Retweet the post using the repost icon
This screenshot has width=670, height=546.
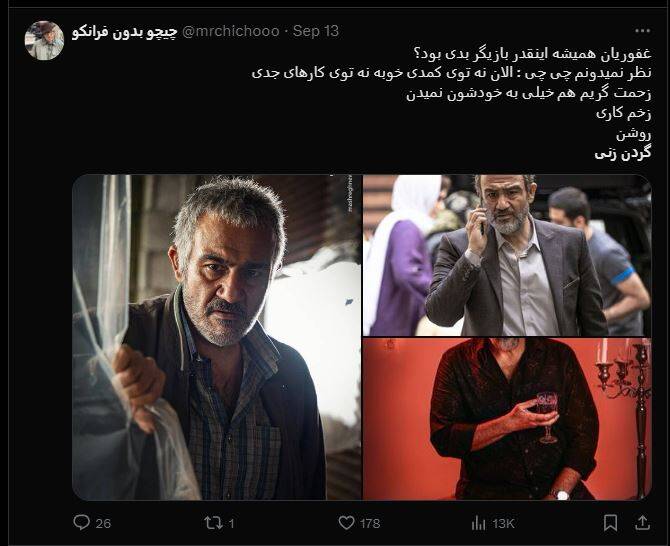213,523
